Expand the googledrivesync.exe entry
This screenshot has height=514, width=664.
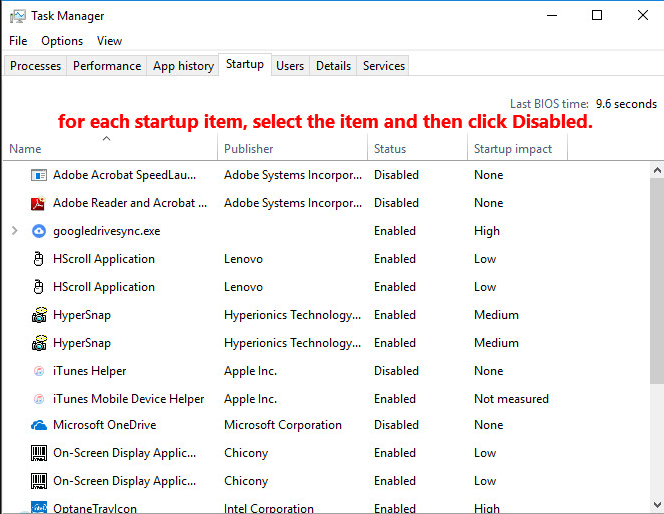(15, 231)
